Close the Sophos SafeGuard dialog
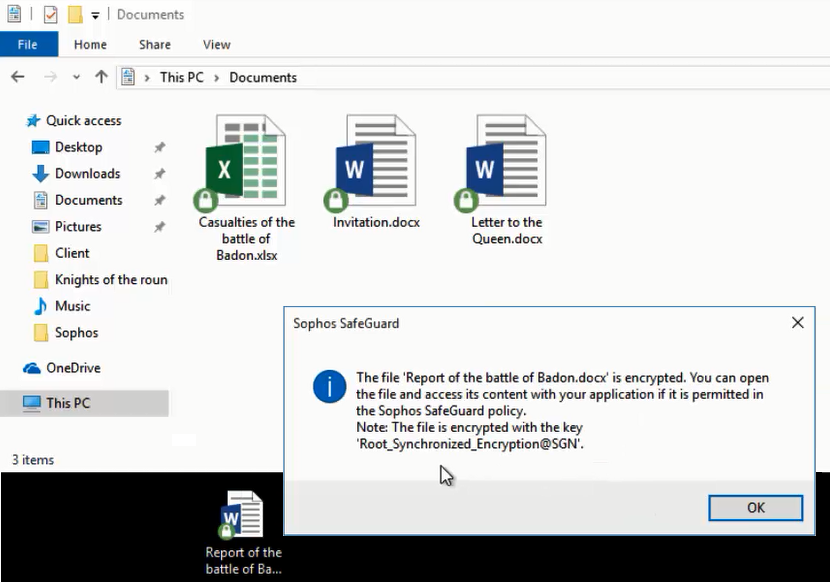The width and height of the screenshot is (830, 582). click(798, 323)
